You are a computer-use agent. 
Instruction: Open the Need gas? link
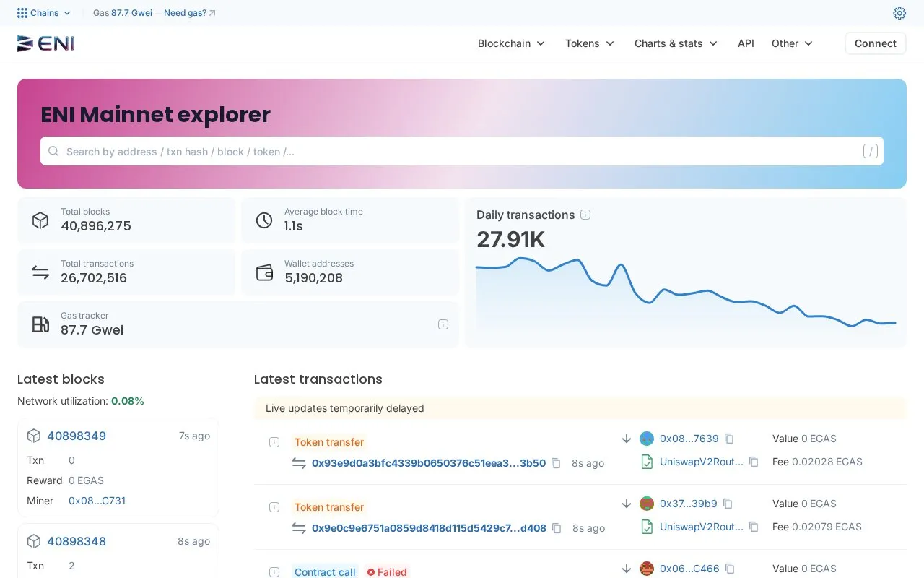(x=190, y=13)
